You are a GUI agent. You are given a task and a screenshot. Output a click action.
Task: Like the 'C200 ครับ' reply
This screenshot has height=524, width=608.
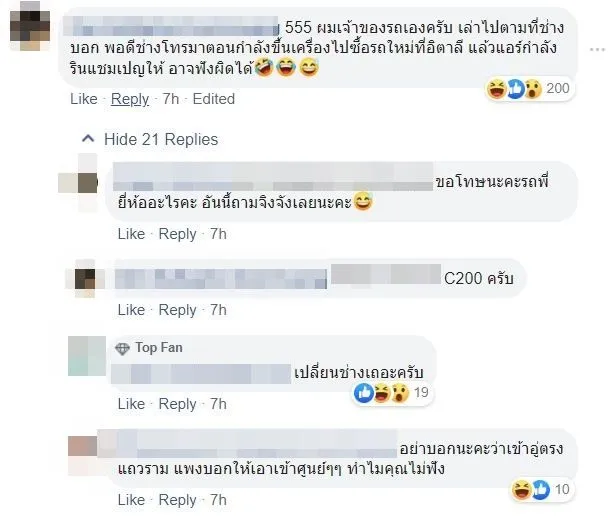click(131, 310)
